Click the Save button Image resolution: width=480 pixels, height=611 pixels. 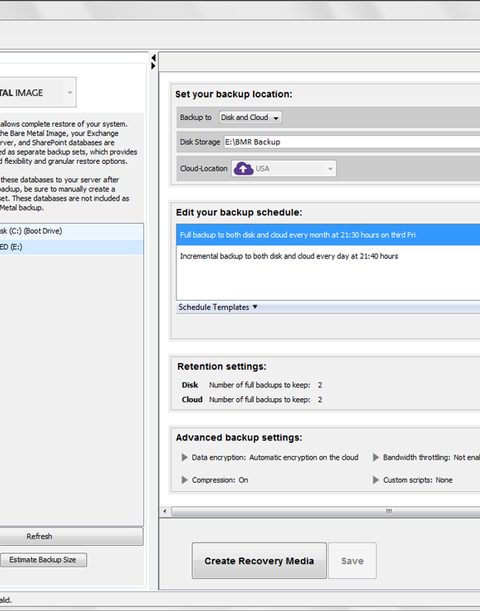pos(352,561)
